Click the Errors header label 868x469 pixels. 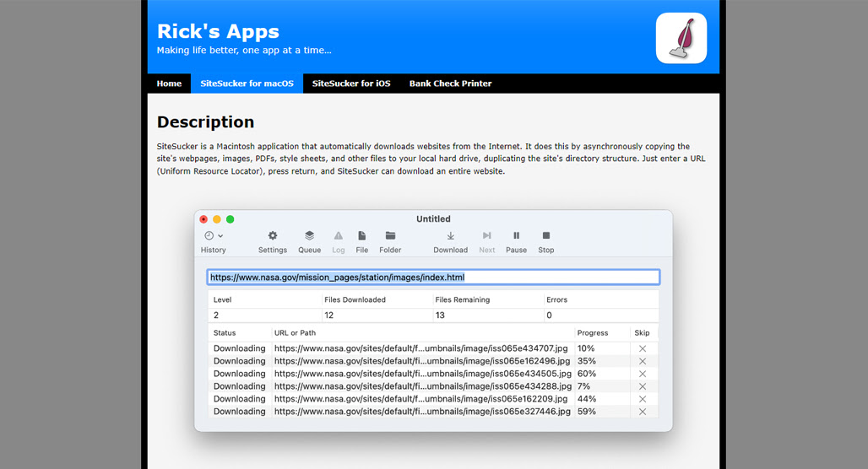tap(557, 299)
